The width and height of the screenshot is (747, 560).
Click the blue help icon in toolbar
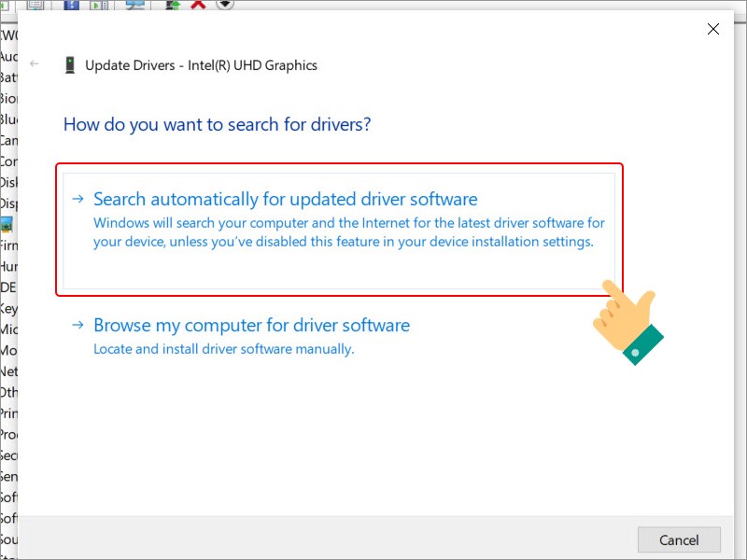click(71, 5)
